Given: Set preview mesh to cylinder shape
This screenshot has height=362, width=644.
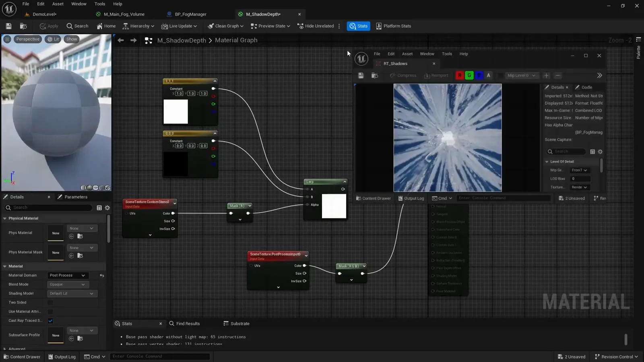Looking at the screenshot, I should (83, 188).
